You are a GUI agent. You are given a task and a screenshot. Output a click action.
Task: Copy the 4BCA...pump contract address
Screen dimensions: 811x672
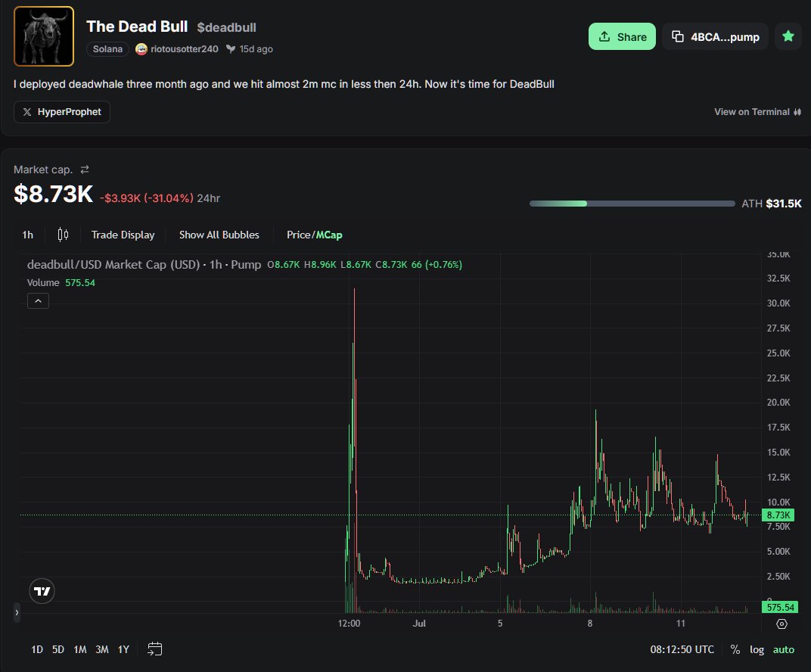715,37
